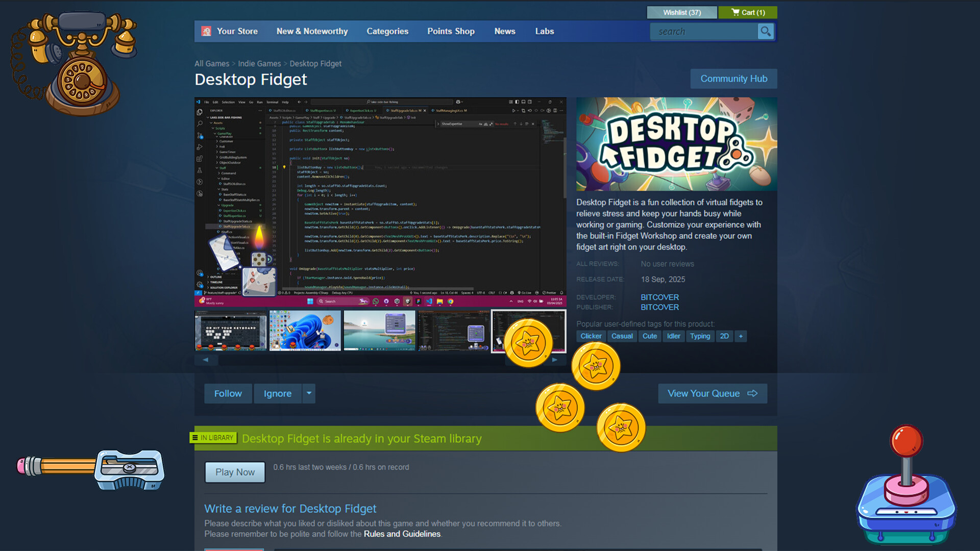Open the Points Shop section
Image resolution: width=980 pixels, height=551 pixels.
click(x=451, y=31)
